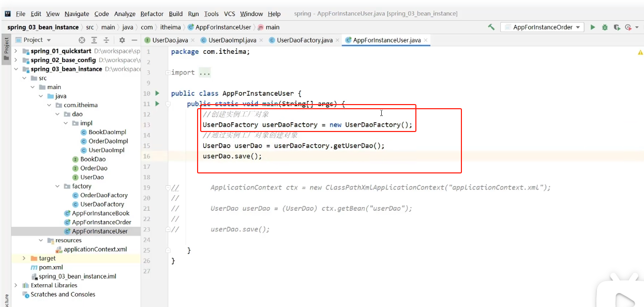This screenshot has width=644, height=307.
Task: Click the yellow warning inspection icon
Action: coord(640,52)
